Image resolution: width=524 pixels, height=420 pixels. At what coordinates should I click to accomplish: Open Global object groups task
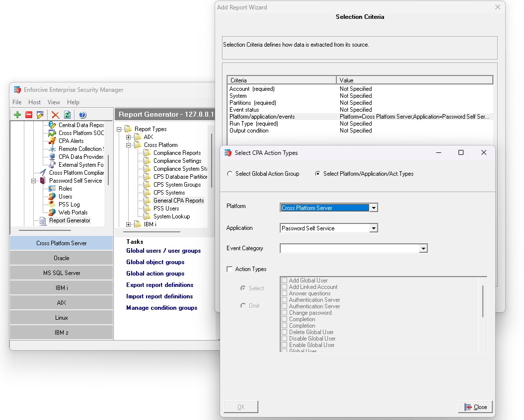tap(155, 262)
